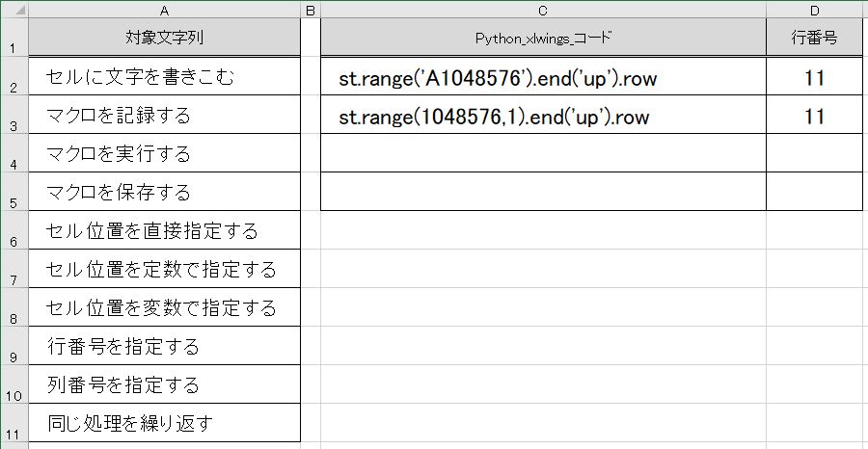Click the 行番号 header cell
This screenshot has height=449, width=868.
click(x=814, y=37)
